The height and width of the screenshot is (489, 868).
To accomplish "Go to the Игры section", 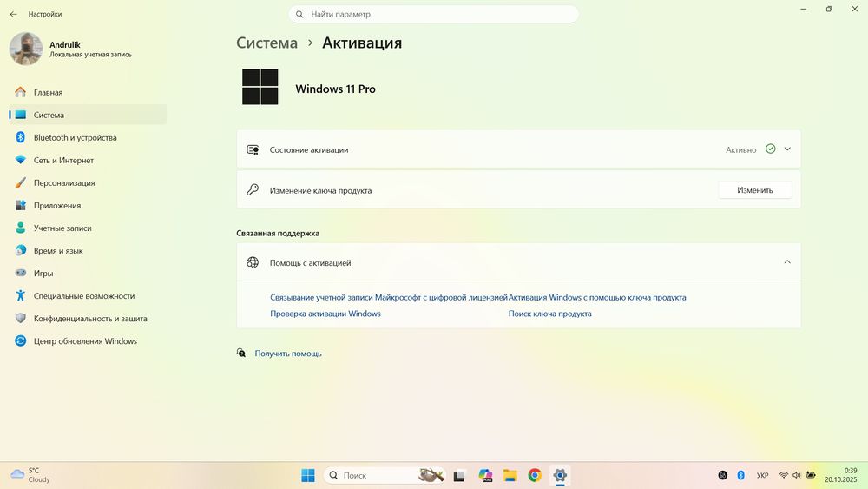I will [x=88, y=274].
